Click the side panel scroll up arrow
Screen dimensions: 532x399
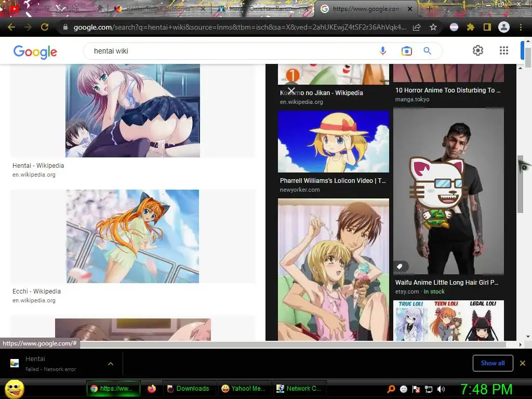click(x=520, y=68)
